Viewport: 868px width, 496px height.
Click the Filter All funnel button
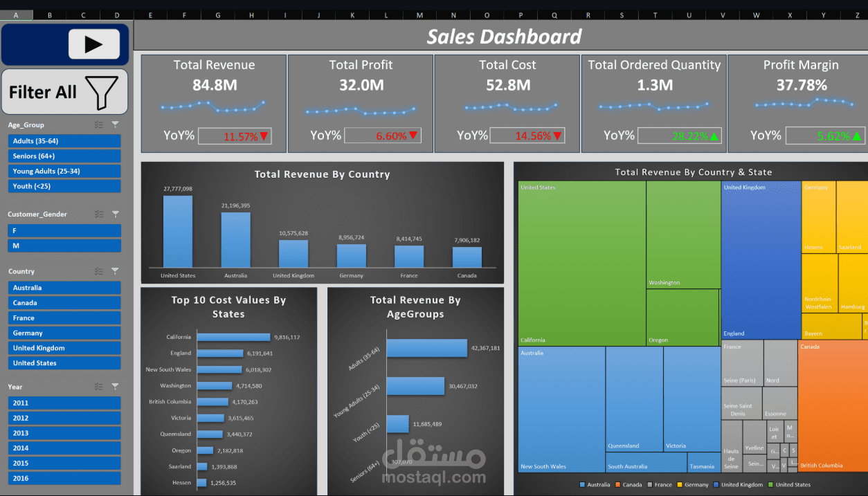point(64,91)
